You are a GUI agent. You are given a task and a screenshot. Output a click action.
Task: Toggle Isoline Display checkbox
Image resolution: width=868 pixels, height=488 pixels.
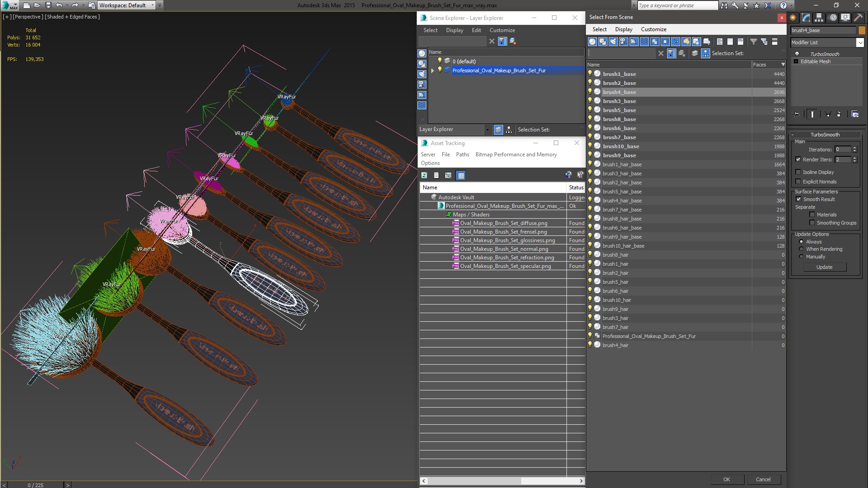798,172
